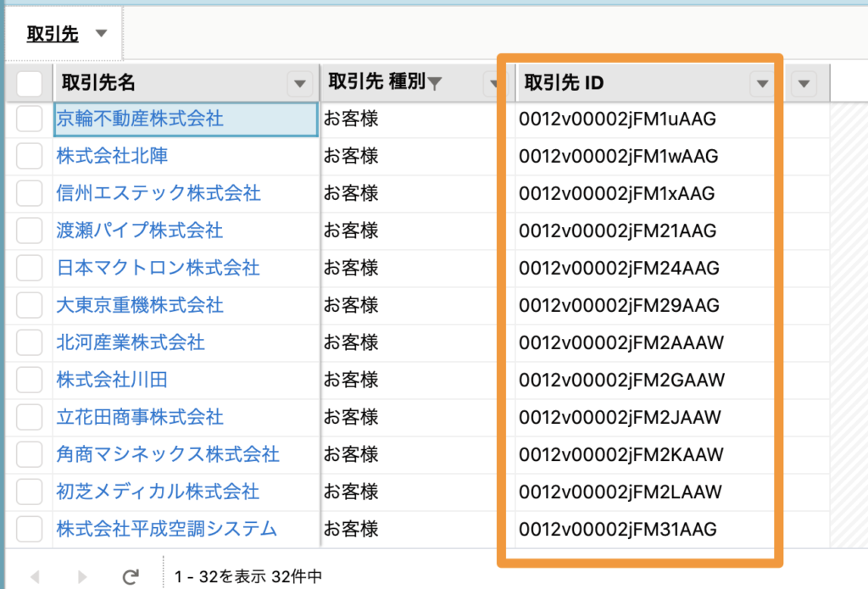This screenshot has height=589, width=868.
Task: Select all rows with the header checkbox
Action: [30, 84]
